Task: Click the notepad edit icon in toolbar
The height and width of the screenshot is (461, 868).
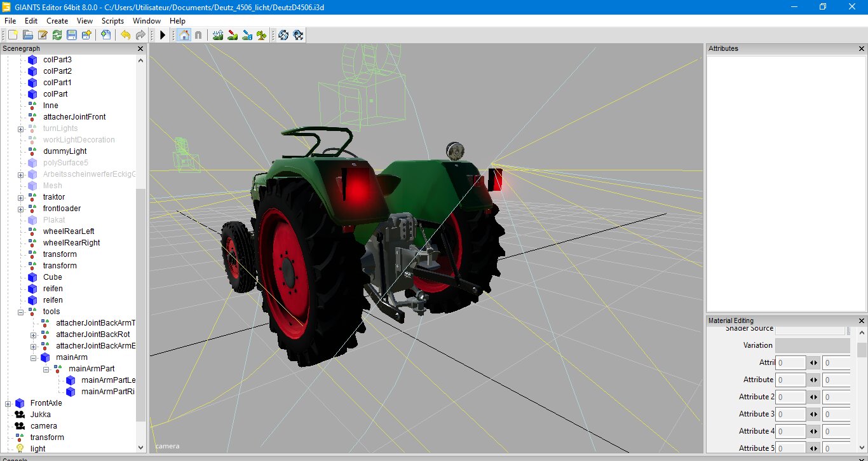Action: [x=43, y=35]
